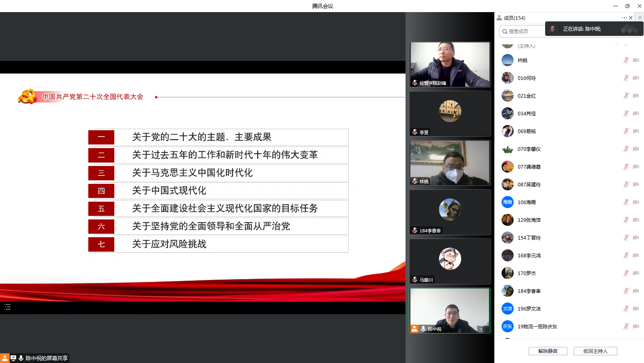Click the orange host icon on 陈中祝's video tile

tap(414, 329)
